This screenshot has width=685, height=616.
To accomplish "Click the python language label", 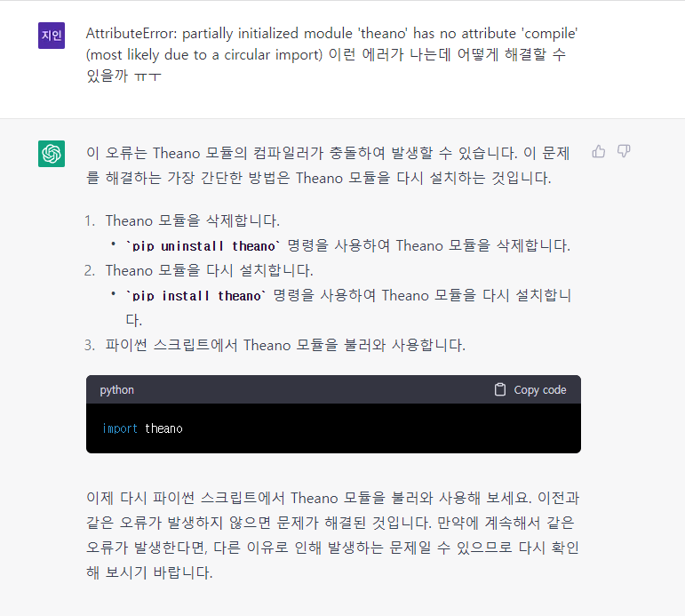I will pyautogui.click(x=116, y=390).
